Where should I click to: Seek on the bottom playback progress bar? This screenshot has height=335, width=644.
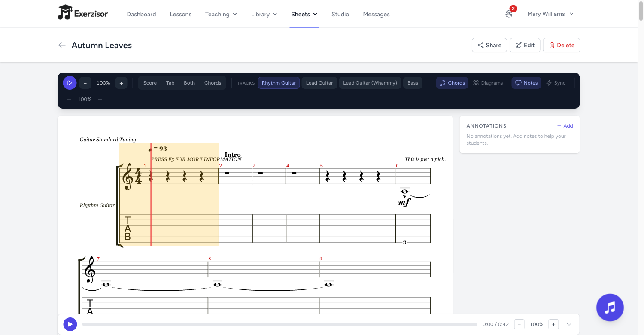pos(279,324)
